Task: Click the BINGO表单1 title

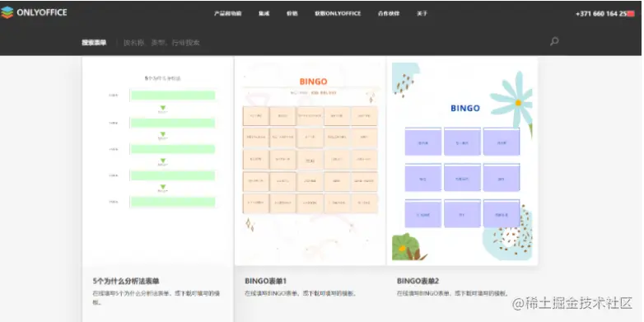Action: 265,282
